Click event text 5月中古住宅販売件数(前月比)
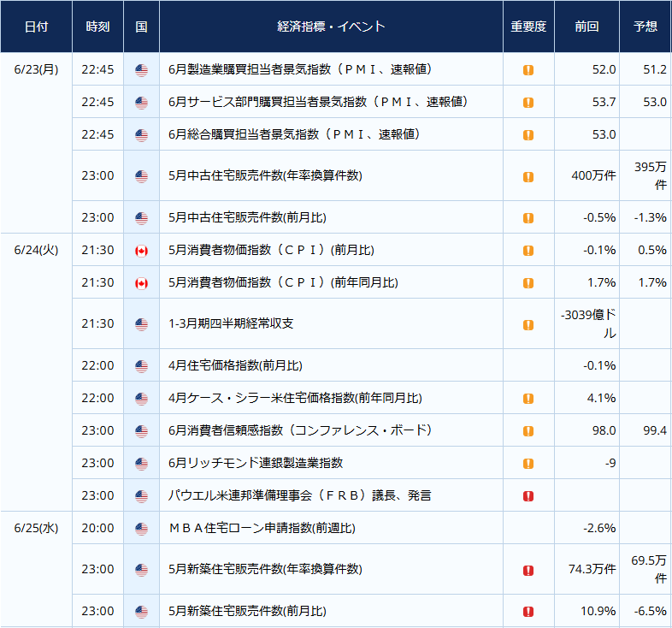 point(247,217)
